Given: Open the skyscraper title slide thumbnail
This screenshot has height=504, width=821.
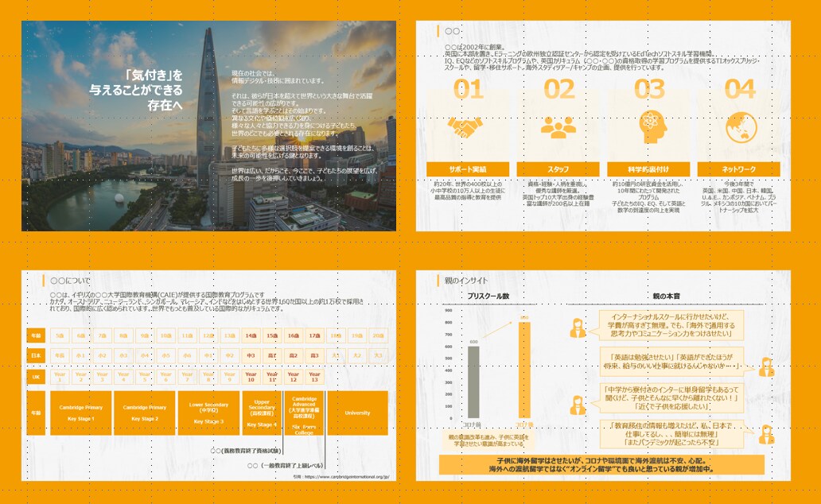Looking at the screenshot, I should tap(208, 126).
